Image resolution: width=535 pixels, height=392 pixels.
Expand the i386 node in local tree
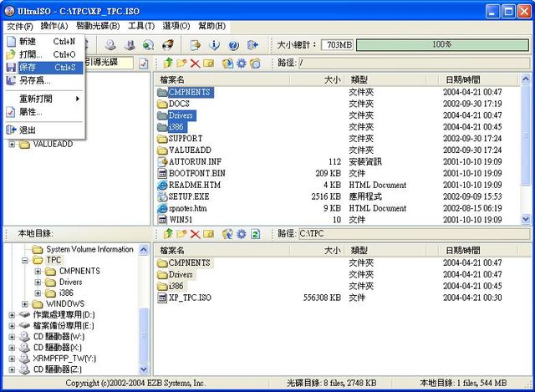pos(38,293)
